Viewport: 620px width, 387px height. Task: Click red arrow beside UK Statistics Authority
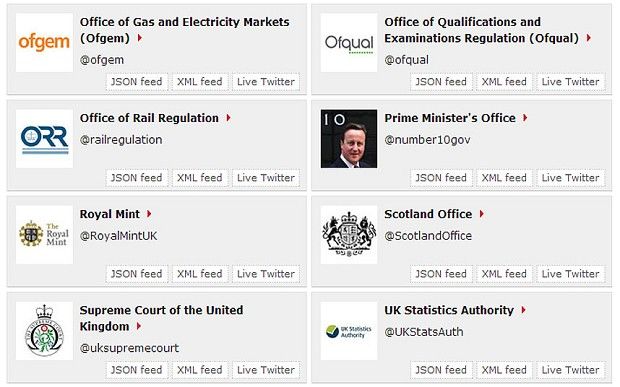coord(524,310)
